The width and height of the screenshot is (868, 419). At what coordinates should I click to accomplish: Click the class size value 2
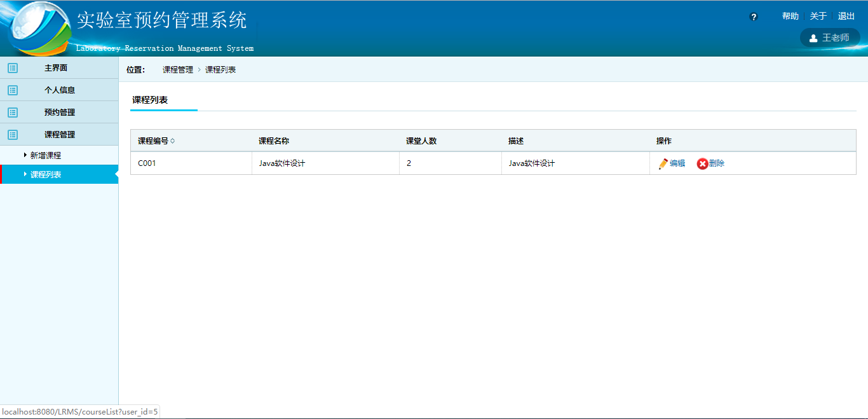pos(409,163)
